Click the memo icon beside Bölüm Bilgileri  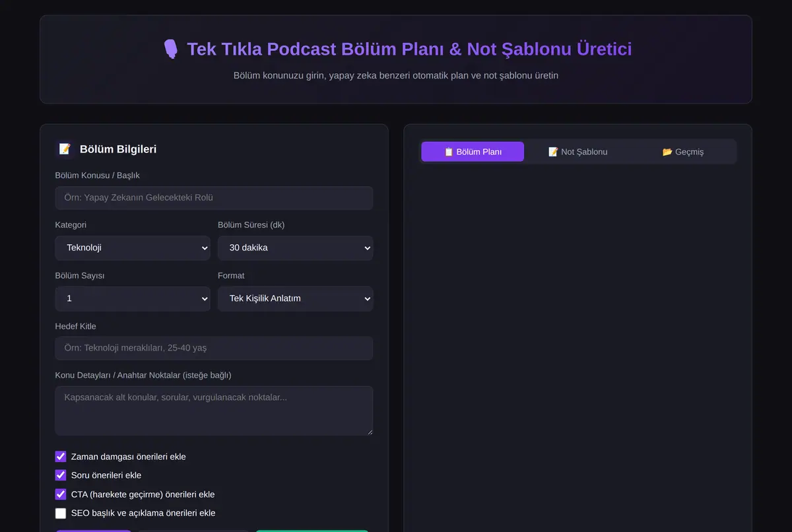click(65, 149)
